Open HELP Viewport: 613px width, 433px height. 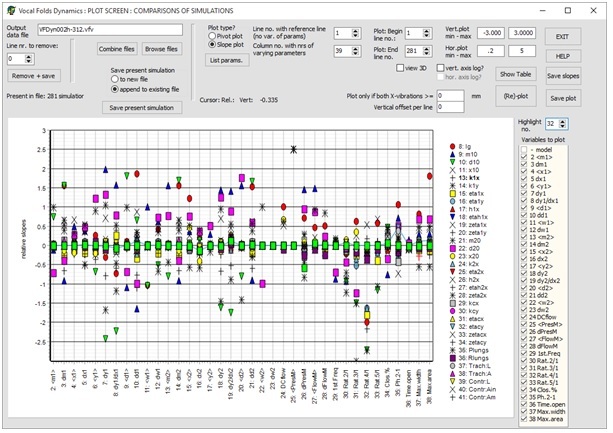563,56
